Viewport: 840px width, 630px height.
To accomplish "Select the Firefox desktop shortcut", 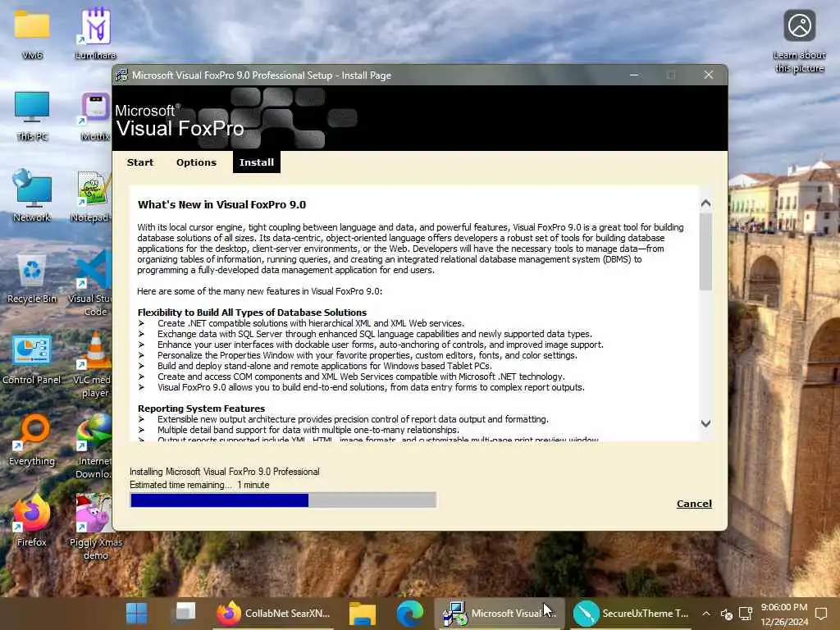I will click(x=32, y=521).
